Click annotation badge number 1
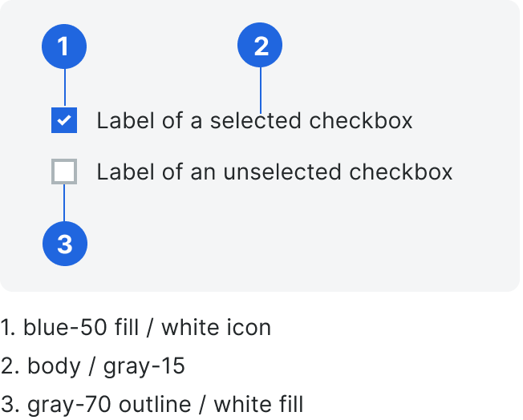 click(64, 46)
